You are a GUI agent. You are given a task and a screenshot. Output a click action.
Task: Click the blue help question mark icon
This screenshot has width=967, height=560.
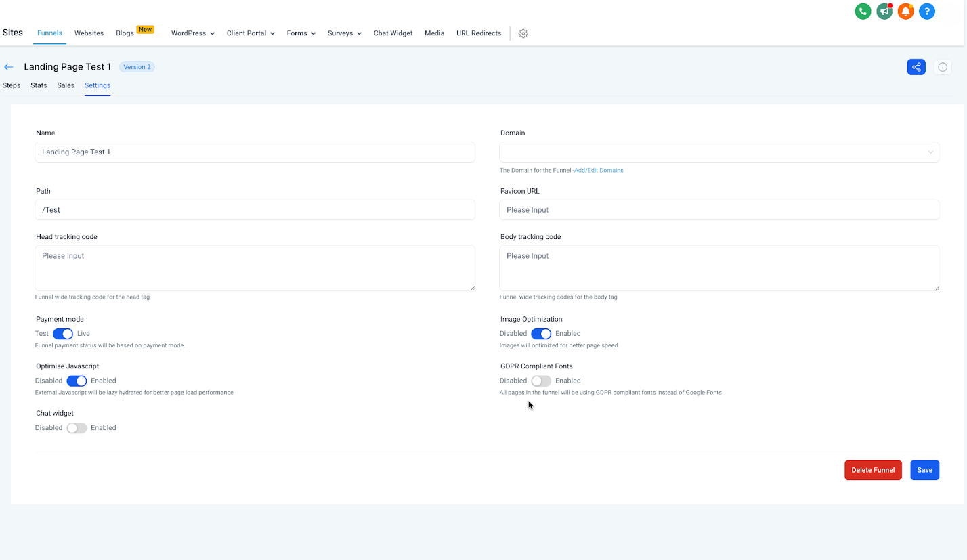pyautogui.click(x=927, y=11)
